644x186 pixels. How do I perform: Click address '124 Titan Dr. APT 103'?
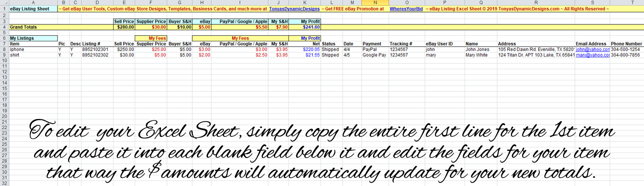pos(536,55)
